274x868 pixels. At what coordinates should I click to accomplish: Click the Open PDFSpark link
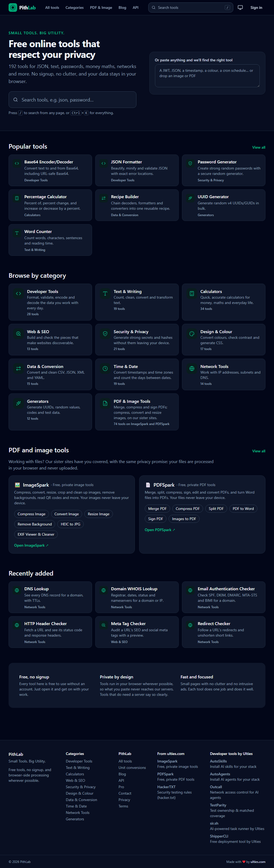pyautogui.click(x=160, y=530)
